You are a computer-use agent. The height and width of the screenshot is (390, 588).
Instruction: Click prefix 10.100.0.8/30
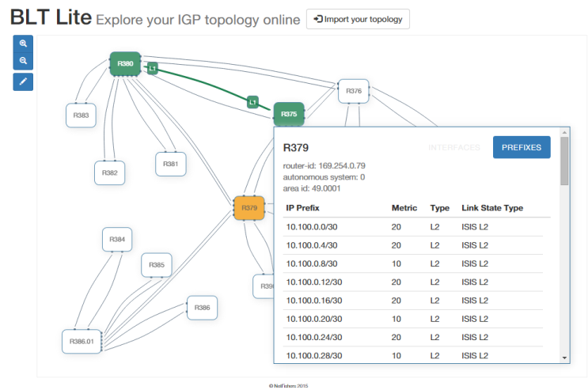click(x=312, y=263)
